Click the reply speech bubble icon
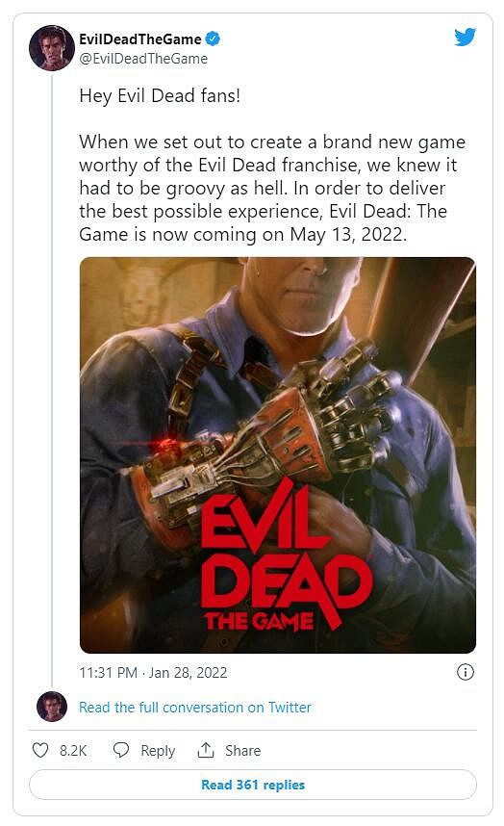Image resolution: width=504 pixels, height=826 pixels. click(x=121, y=750)
